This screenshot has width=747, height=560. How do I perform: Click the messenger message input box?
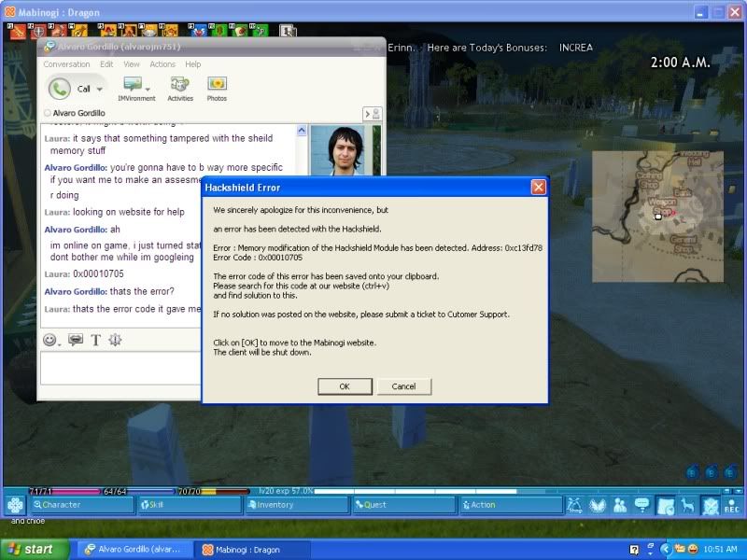[x=120, y=368]
